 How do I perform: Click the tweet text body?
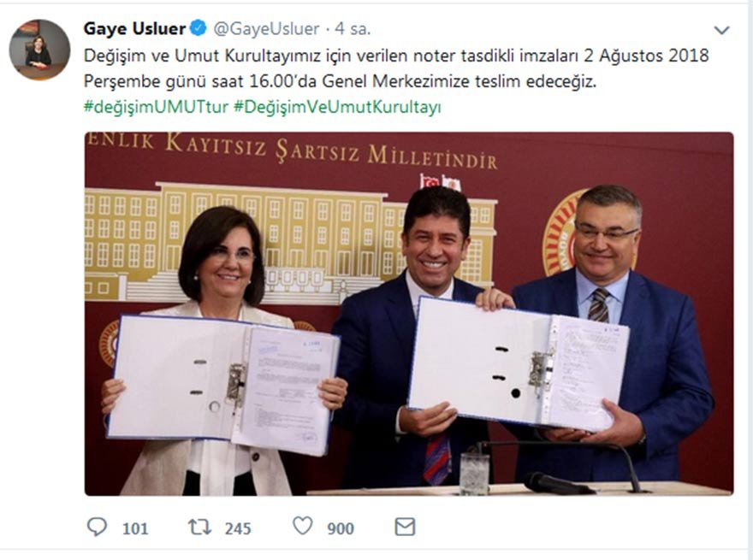tap(396, 68)
